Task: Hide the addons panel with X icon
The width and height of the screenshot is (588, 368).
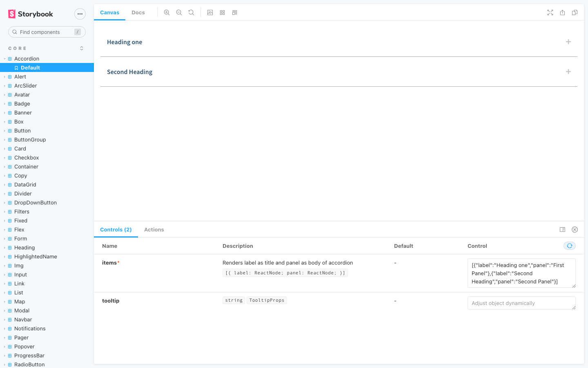Action: coord(575,230)
